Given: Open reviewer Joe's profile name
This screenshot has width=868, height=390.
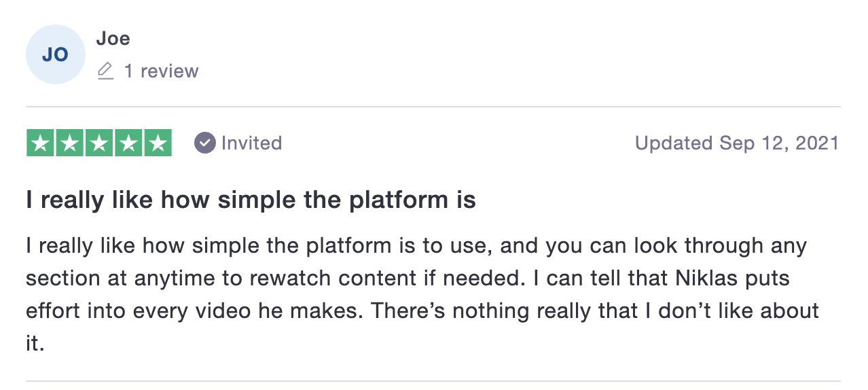Looking at the screenshot, I should pyautogui.click(x=113, y=39).
